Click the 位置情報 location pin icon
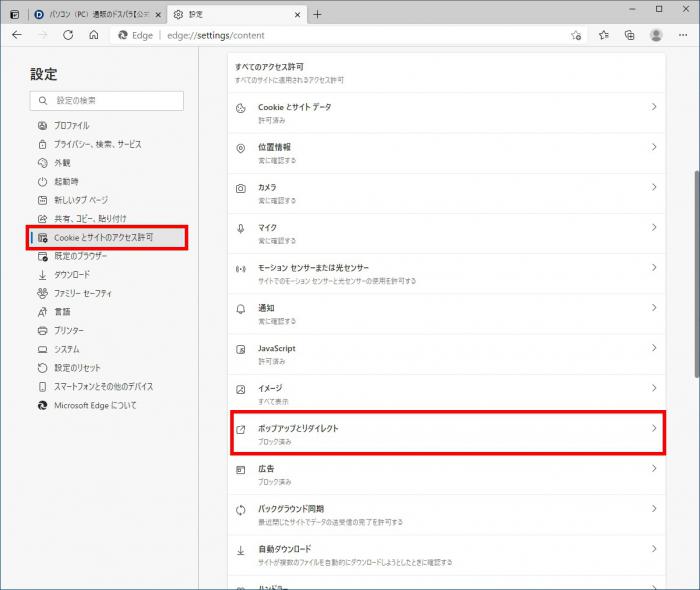The image size is (700, 590). pos(241,149)
